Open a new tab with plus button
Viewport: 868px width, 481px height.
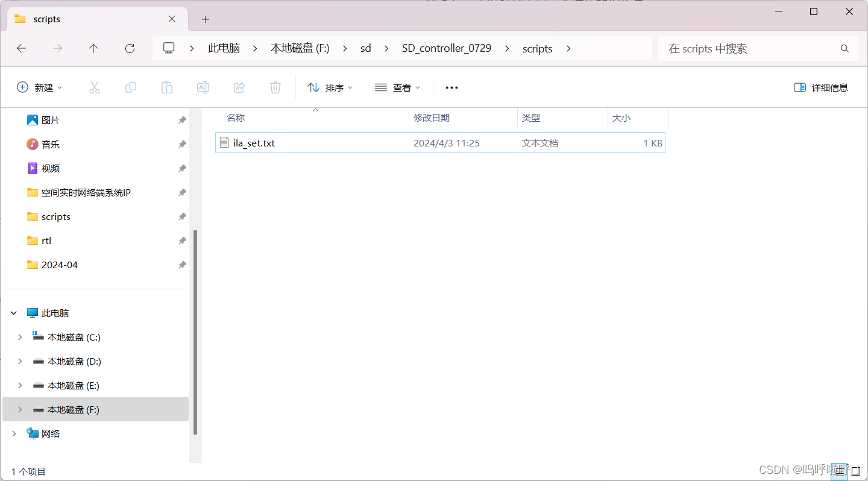point(206,19)
